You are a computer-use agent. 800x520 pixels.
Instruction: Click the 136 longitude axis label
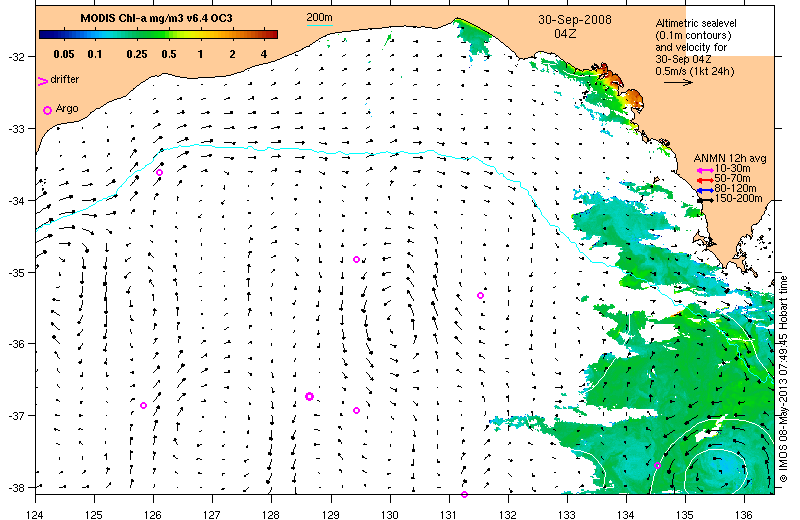pos(744,514)
